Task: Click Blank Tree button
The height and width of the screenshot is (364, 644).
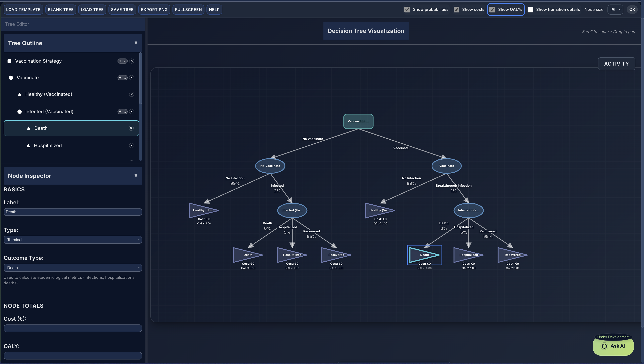Action: tap(61, 10)
